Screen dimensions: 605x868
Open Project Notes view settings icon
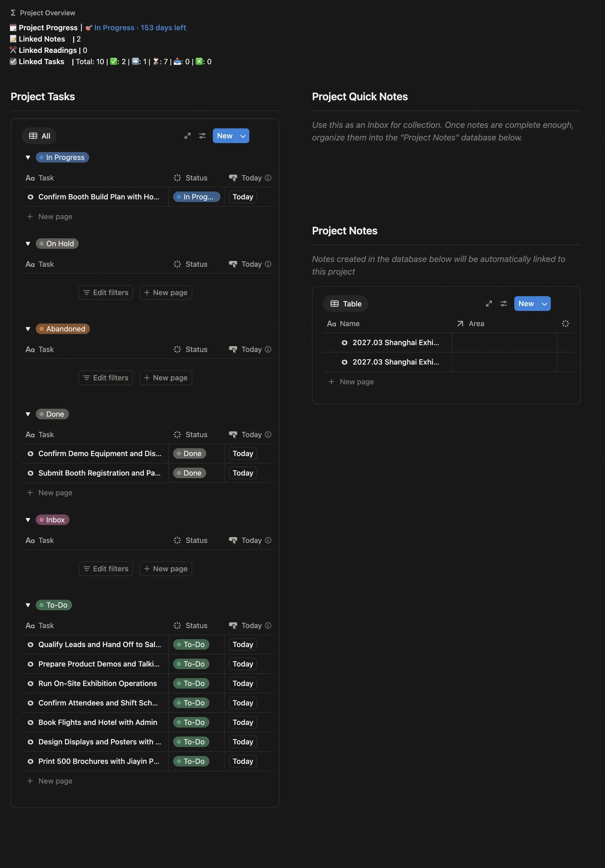tap(504, 304)
